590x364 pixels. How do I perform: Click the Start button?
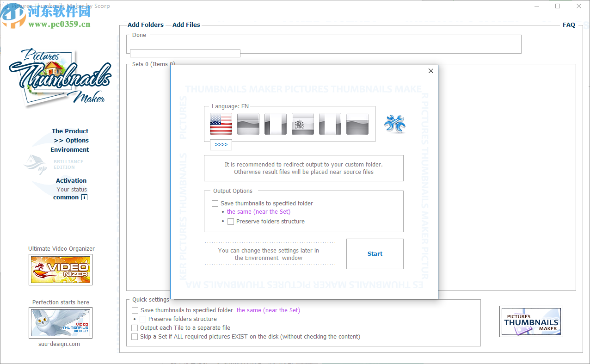click(375, 254)
